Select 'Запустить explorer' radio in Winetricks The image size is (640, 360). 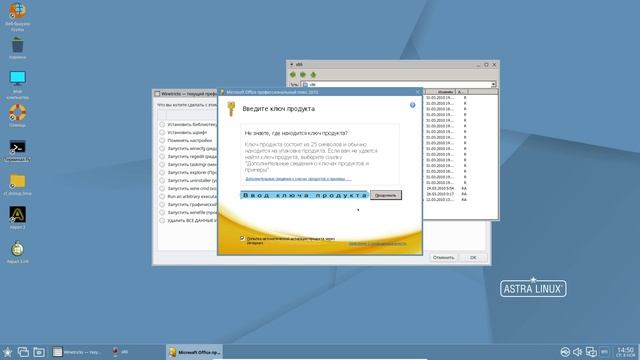162,172
